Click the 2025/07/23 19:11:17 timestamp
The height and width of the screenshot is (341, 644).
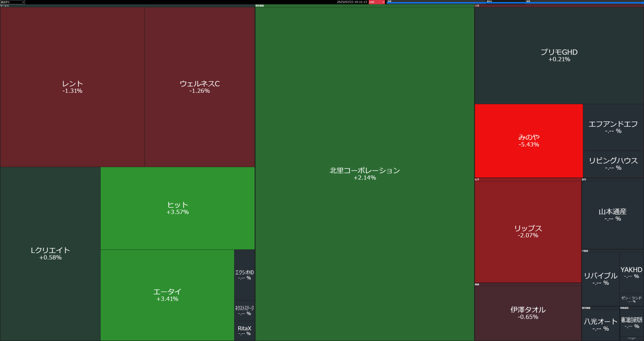[352, 2]
